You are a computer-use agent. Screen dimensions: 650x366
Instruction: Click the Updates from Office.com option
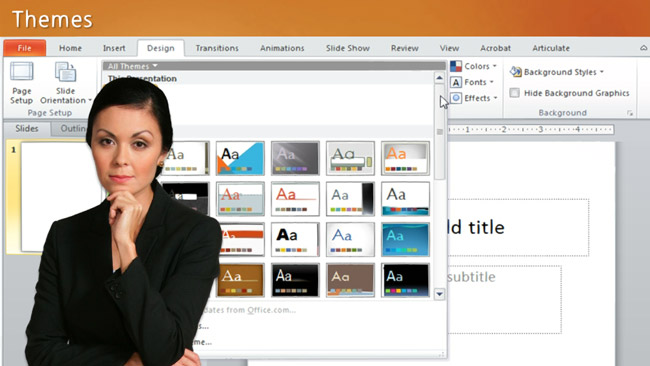pyautogui.click(x=249, y=310)
